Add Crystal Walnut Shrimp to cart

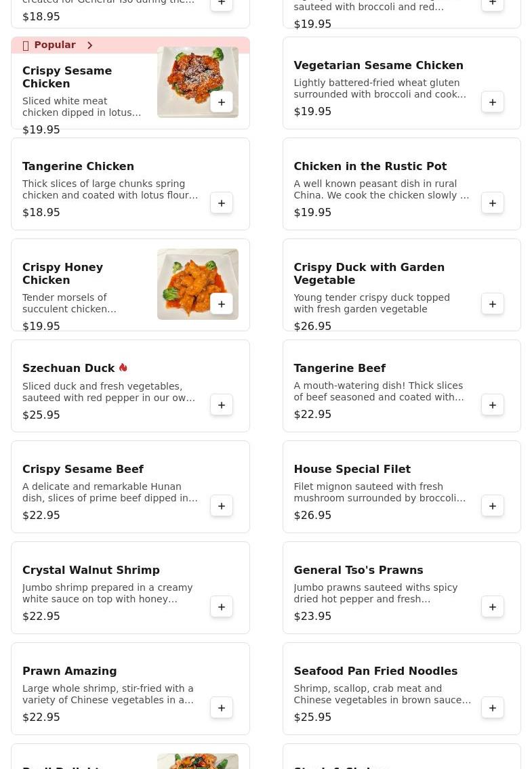click(222, 607)
